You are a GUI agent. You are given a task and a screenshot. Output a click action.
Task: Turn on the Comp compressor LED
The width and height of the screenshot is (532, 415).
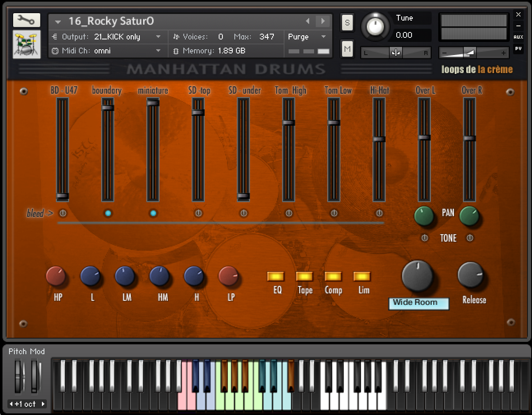(x=333, y=276)
